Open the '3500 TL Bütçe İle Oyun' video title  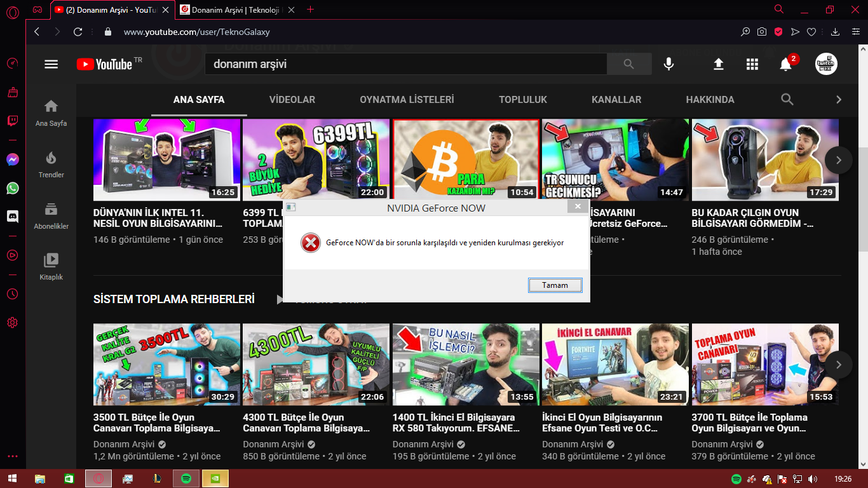coord(157,423)
